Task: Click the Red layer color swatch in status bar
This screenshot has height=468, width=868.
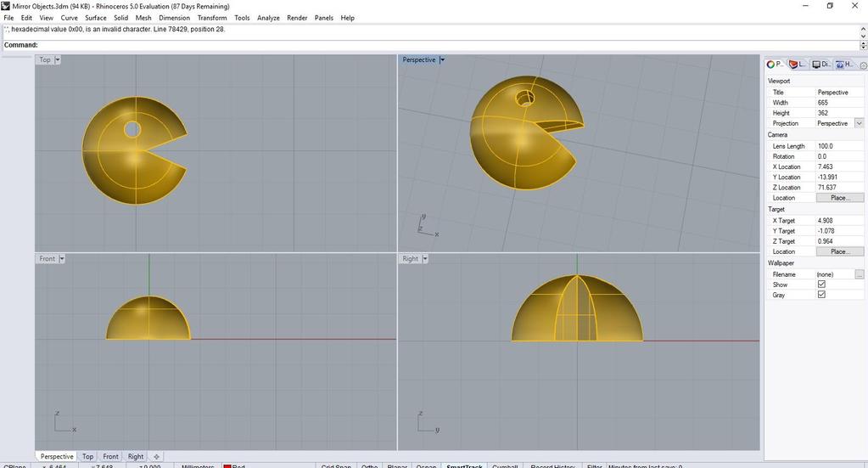Action: [x=227, y=466]
